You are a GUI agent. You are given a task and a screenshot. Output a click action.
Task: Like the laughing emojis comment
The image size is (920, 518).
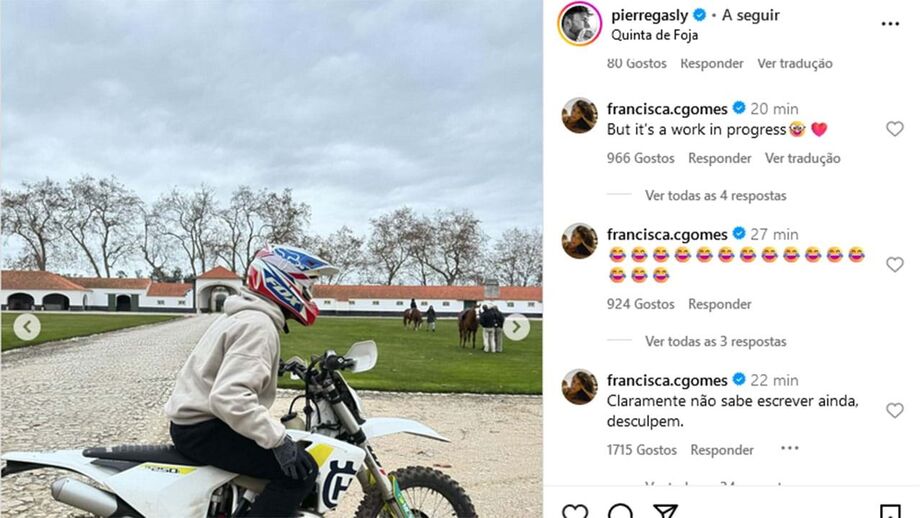tap(894, 265)
